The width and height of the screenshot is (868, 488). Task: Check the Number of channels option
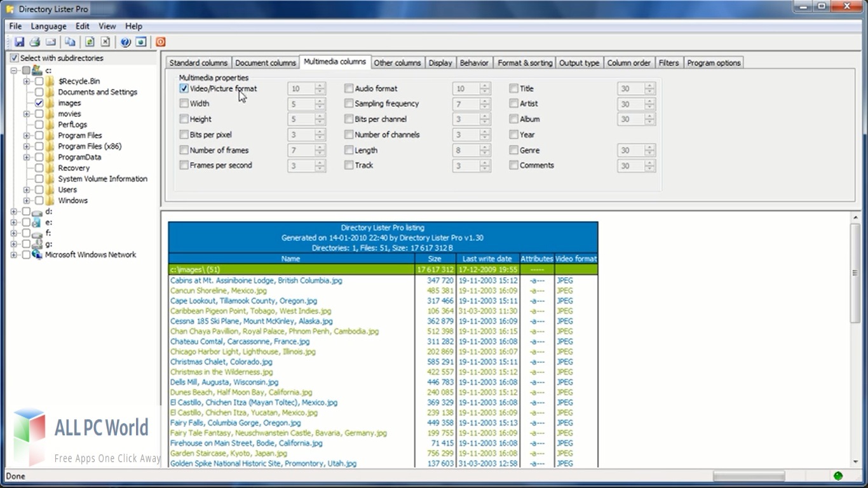pos(349,135)
